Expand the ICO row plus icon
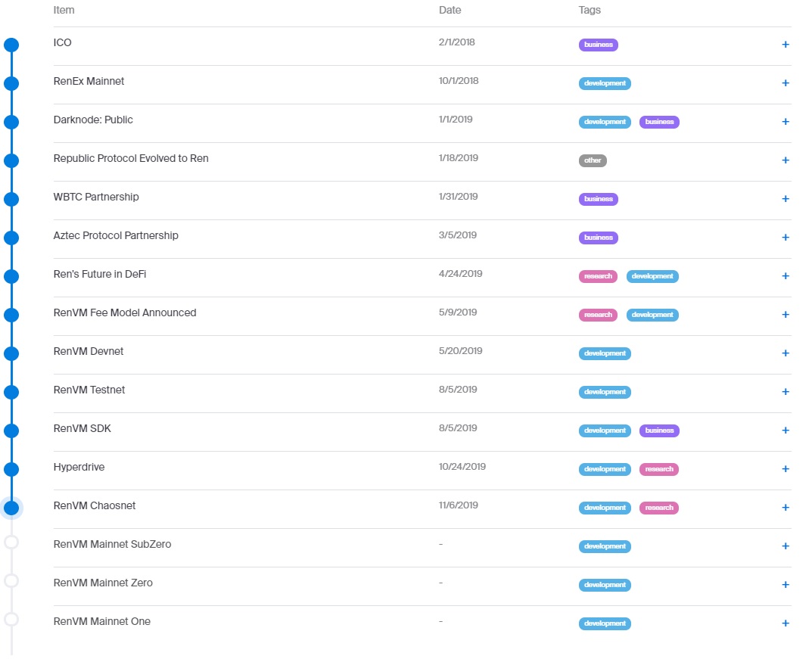 (x=785, y=45)
